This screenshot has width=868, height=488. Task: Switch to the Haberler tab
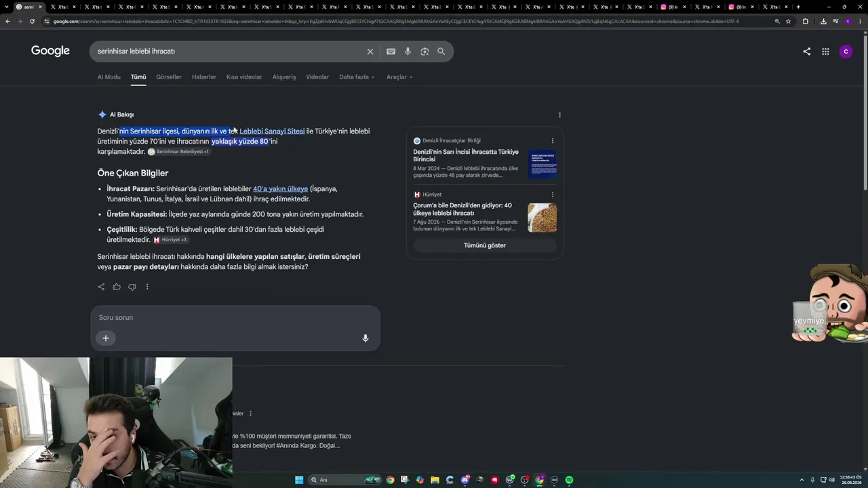pos(204,77)
